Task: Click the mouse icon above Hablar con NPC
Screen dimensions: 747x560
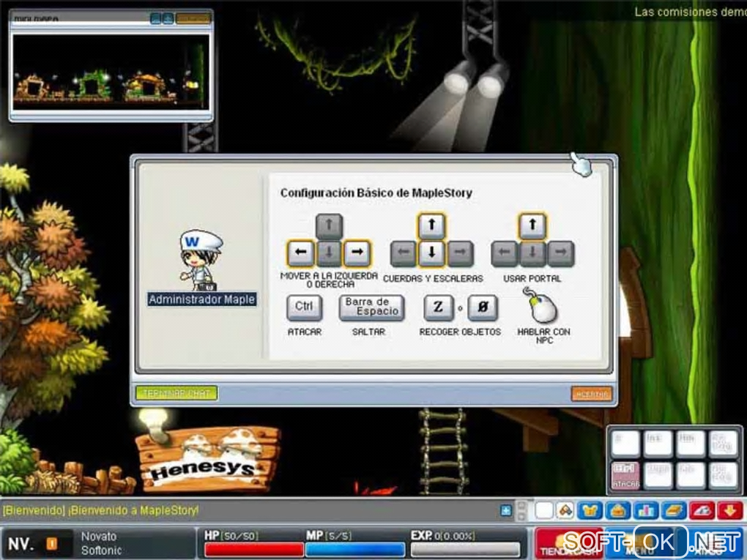Action: coord(542,306)
